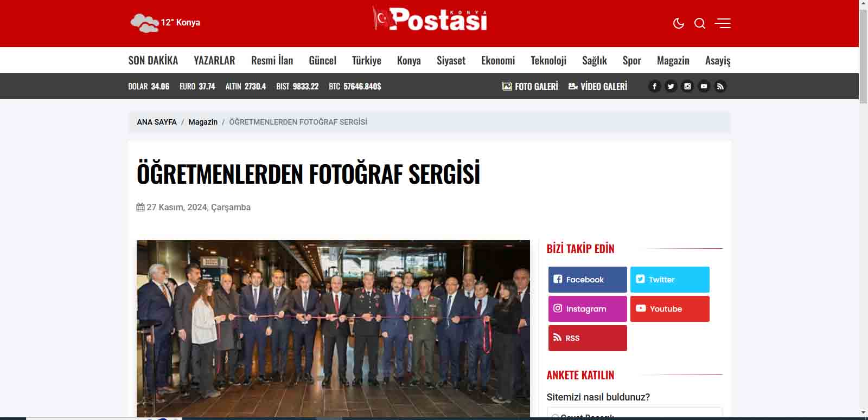This screenshot has width=868, height=420.
Task: Click the Konya weather cloud icon
Action: click(144, 23)
